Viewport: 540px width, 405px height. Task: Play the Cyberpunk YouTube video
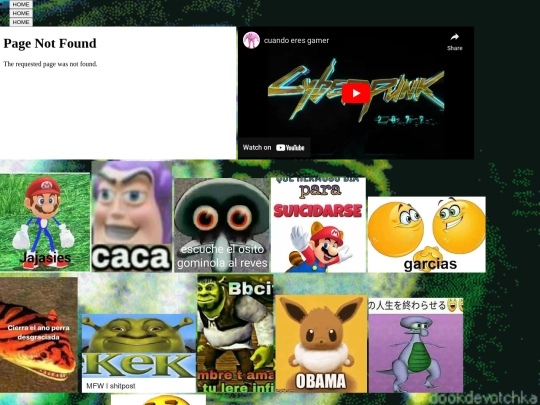[x=356, y=93]
